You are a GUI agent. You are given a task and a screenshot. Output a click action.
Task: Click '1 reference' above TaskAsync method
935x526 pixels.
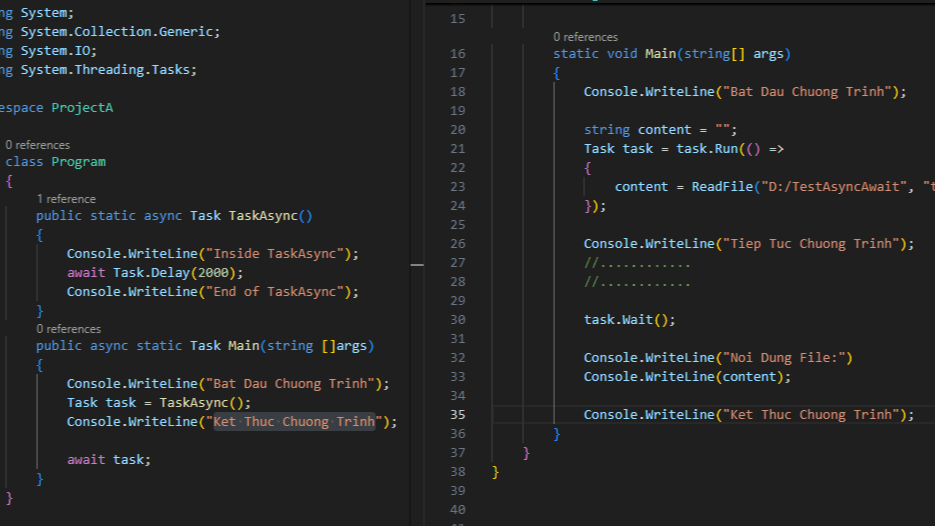[66, 199]
